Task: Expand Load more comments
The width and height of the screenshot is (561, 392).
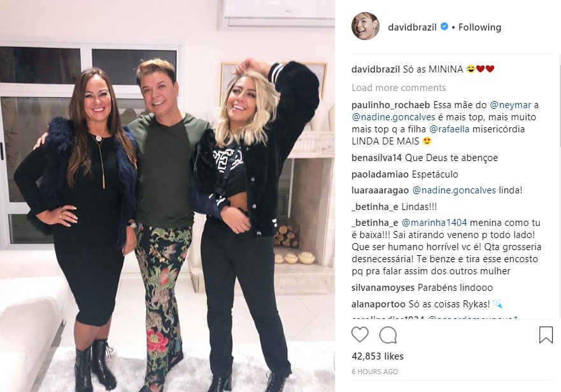Action: tap(399, 88)
